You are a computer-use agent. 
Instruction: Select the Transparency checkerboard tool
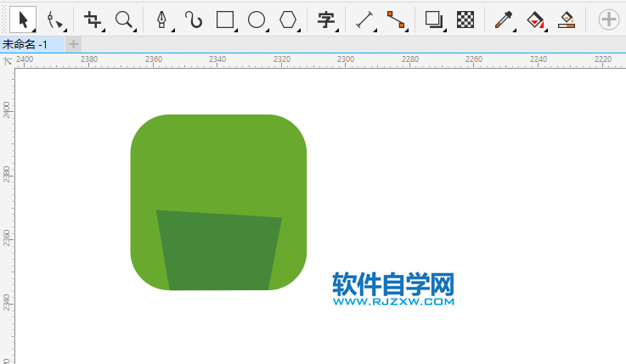(x=465, y=20)
